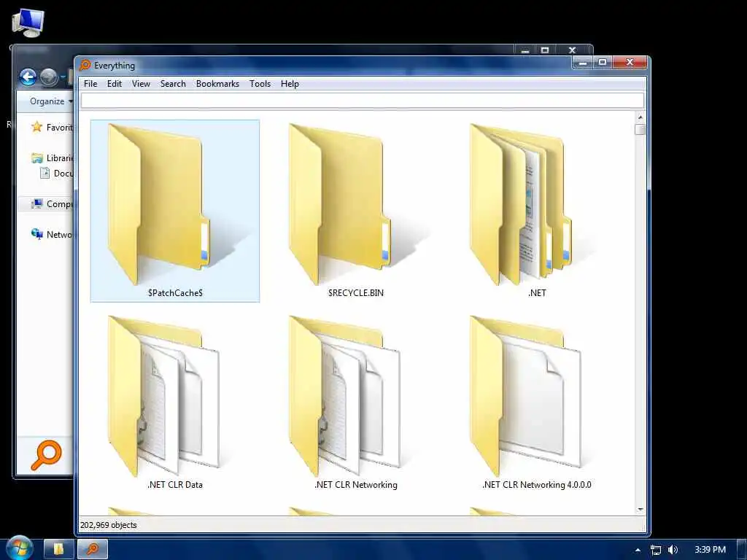
Task: Open the Edit menu
Action: pyautogui.click(x=115, y=84)
